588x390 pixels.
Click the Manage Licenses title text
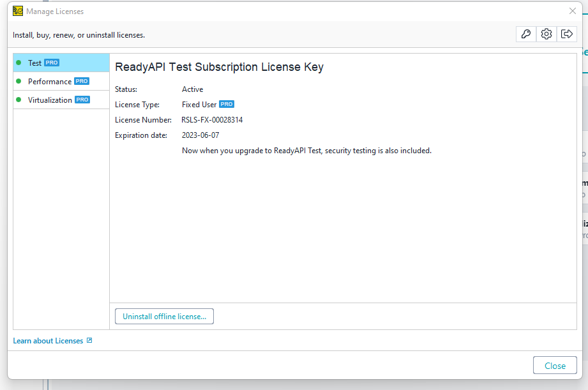(x=55, y=11)
